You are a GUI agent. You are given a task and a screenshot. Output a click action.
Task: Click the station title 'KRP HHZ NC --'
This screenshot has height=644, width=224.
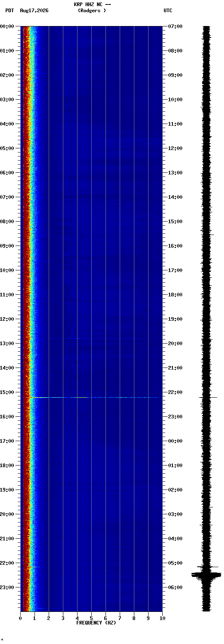[x=92, y=4]
